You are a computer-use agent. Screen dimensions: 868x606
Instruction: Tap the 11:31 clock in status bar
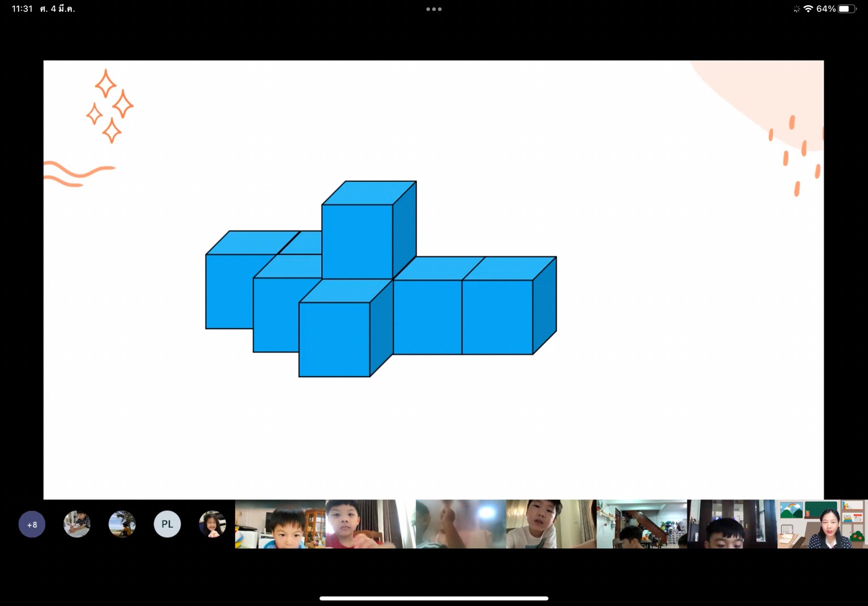coord(22,9)
